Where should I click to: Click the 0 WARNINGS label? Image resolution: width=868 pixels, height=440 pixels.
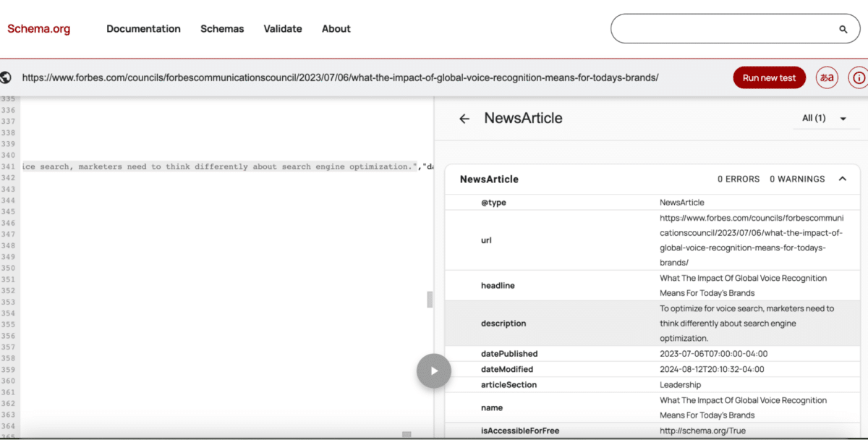pyautogui.click(x=797, y=179)
